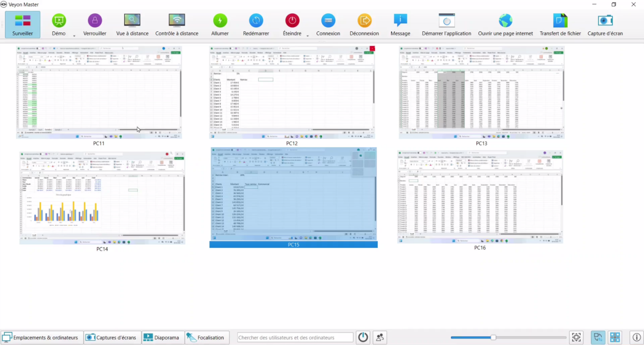Toggle the Captures d'écrans panel

[111, 337]
